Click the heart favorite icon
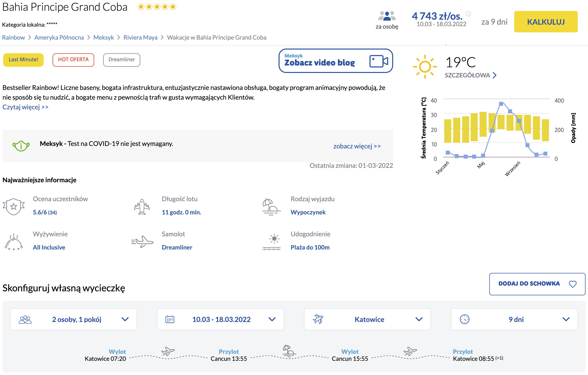The height and width of the screenshot is (375, 588). click(x=573, y=284)
